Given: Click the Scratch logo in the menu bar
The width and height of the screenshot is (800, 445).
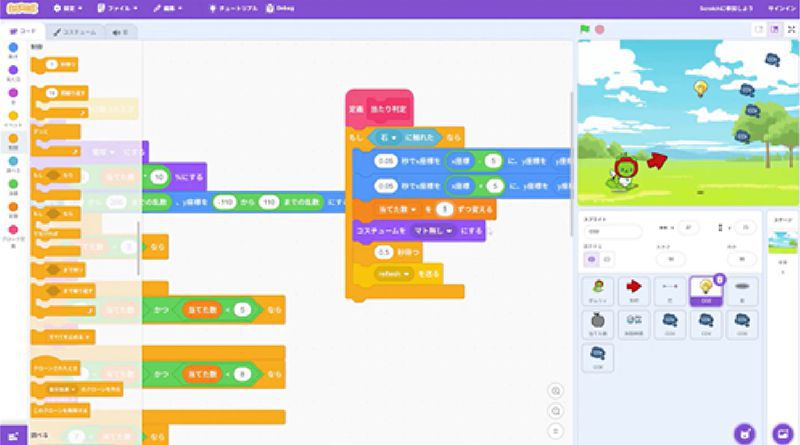Looking at the screenshot, I should point(22,8).
